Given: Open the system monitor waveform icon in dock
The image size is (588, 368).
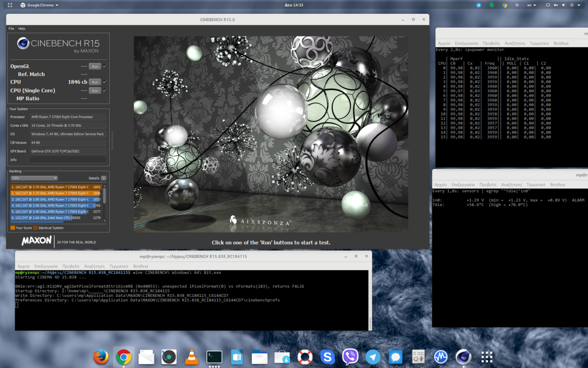Looking at the screenshot, I should click(441, 357).
